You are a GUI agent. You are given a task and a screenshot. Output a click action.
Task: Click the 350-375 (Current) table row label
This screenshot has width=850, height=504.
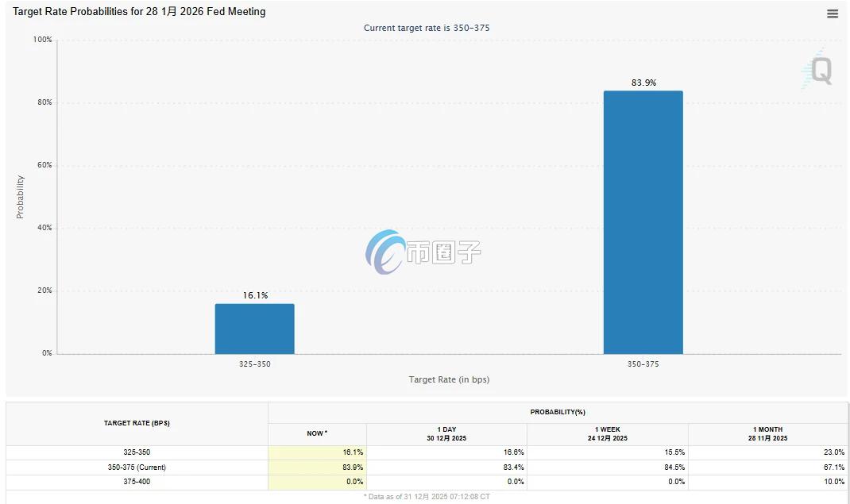tap(137, 467)
